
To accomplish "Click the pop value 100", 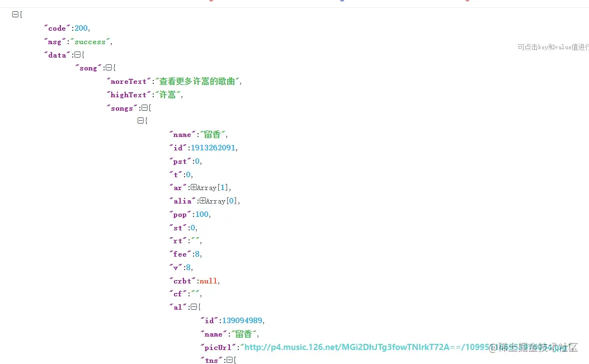I will [202, 214].
